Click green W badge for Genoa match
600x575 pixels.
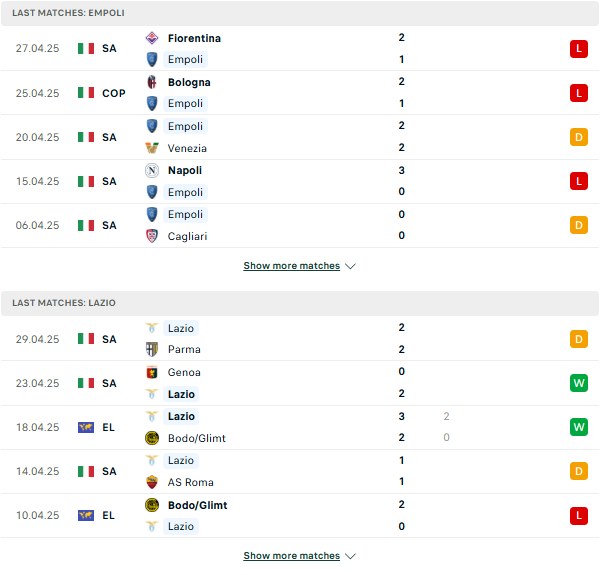(x=579, y=383)
